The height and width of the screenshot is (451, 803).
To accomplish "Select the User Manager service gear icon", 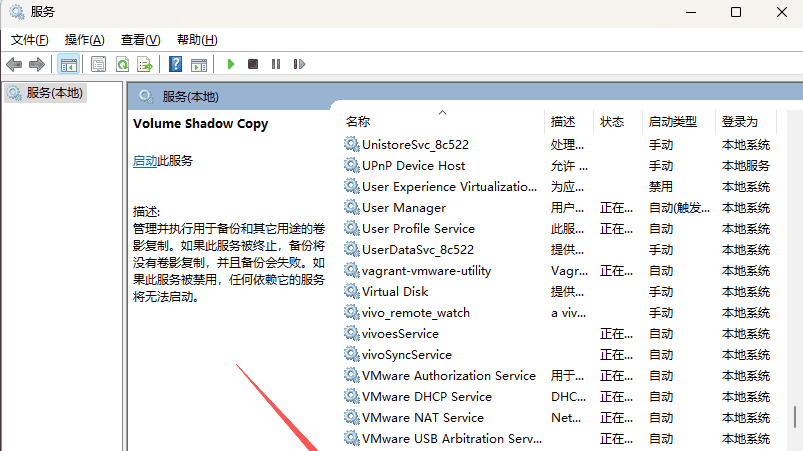I will point(351,207).
